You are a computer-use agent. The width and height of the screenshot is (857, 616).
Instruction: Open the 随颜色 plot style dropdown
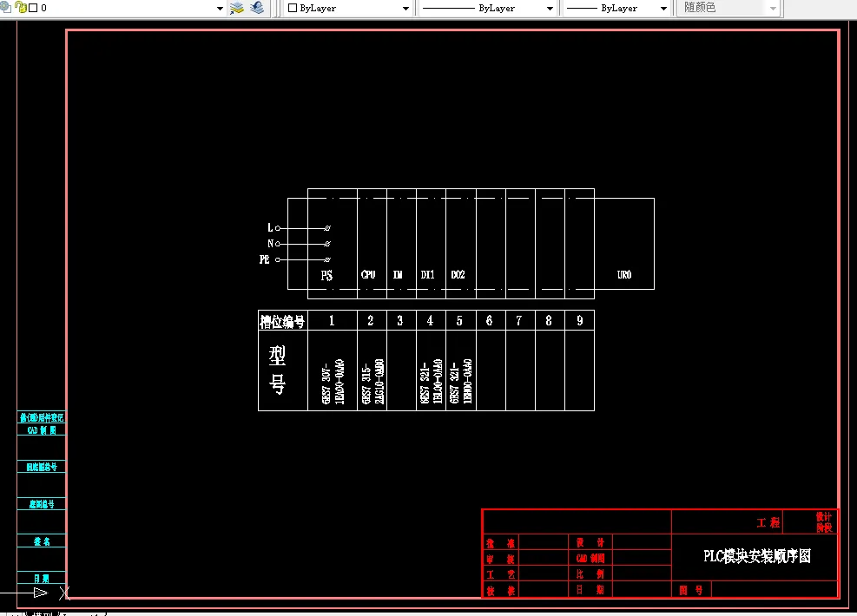(773, 8)
